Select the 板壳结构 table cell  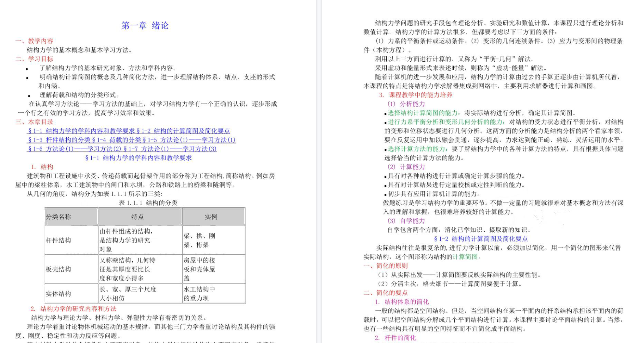pyautogui.click(x=59, y=269)
